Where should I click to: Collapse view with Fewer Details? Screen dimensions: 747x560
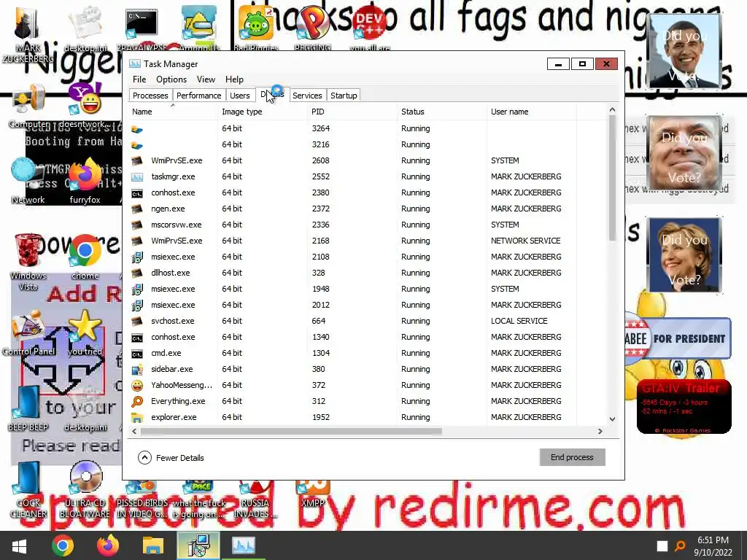(x=171, y=458)
